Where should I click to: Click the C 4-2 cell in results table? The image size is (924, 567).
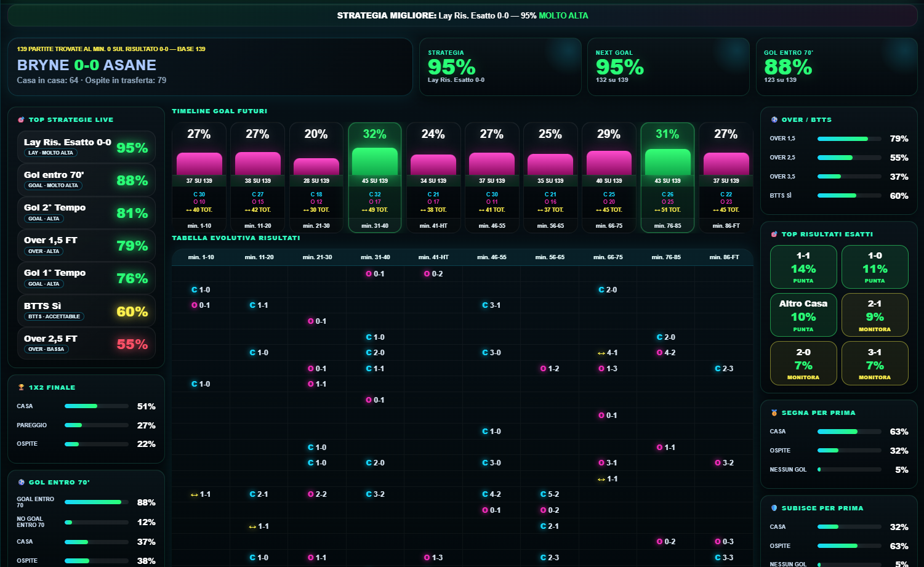pyautogui.click(x=491, y=494)
